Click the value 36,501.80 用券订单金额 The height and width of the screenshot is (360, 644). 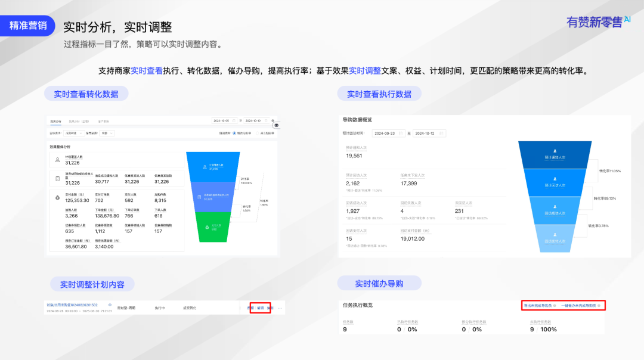pos(76,246)
